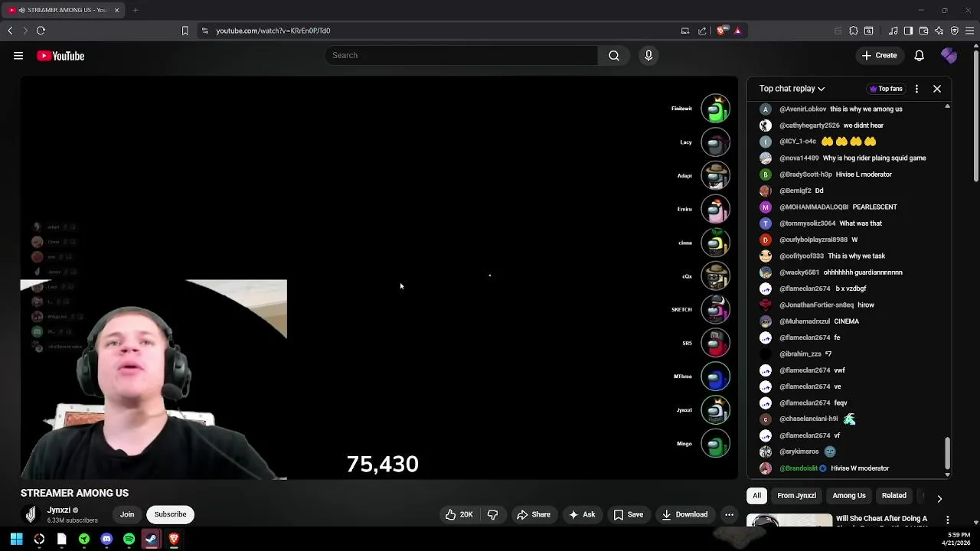Open a new browser tab with plus
Viewport: 980px width, 551px height.
136,10
